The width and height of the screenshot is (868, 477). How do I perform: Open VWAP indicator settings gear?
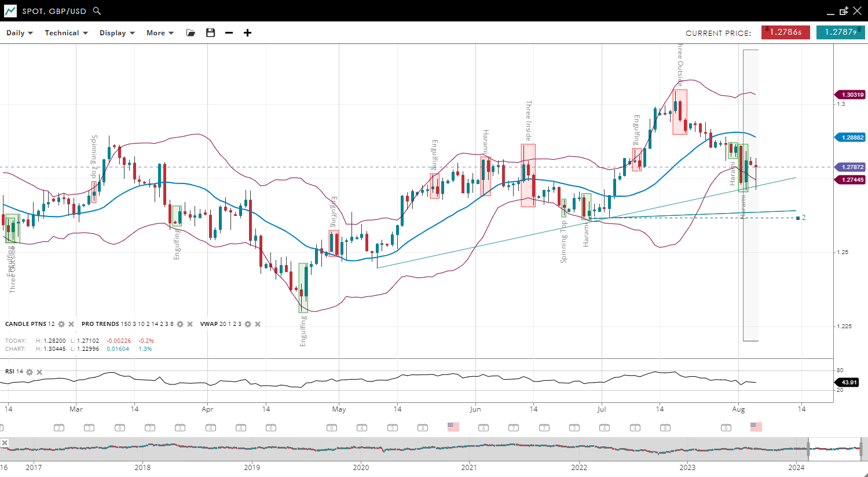click(248, 324)
